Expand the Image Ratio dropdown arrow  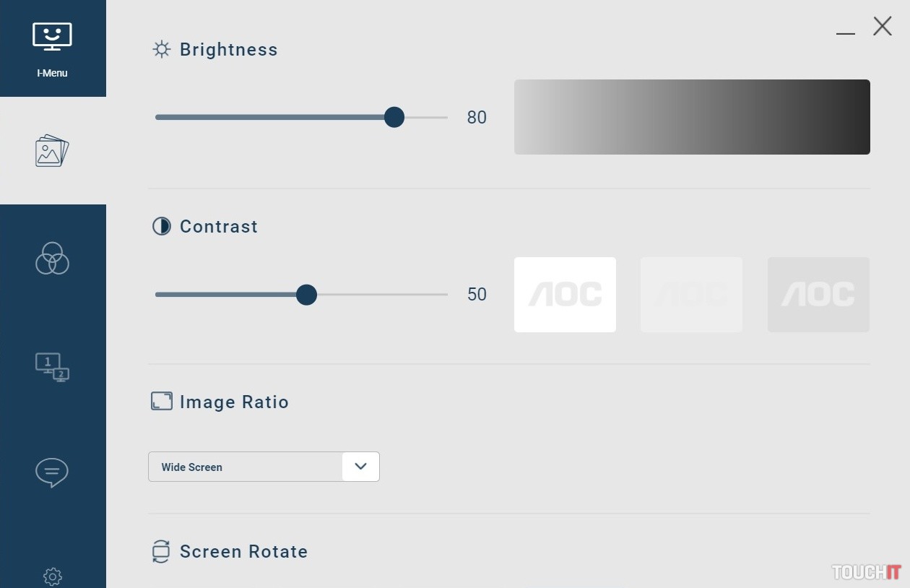361,467
